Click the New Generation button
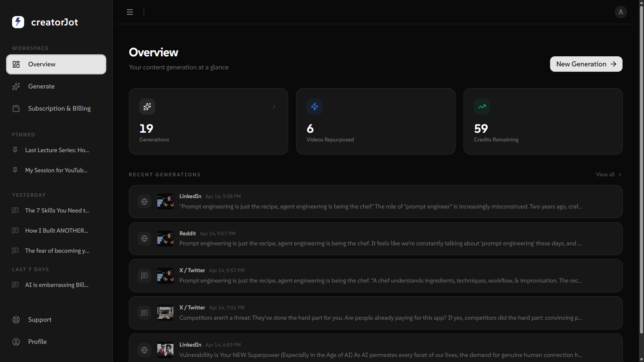The width and height of the screenshot is (644, 362). click(x=586, y=64)
